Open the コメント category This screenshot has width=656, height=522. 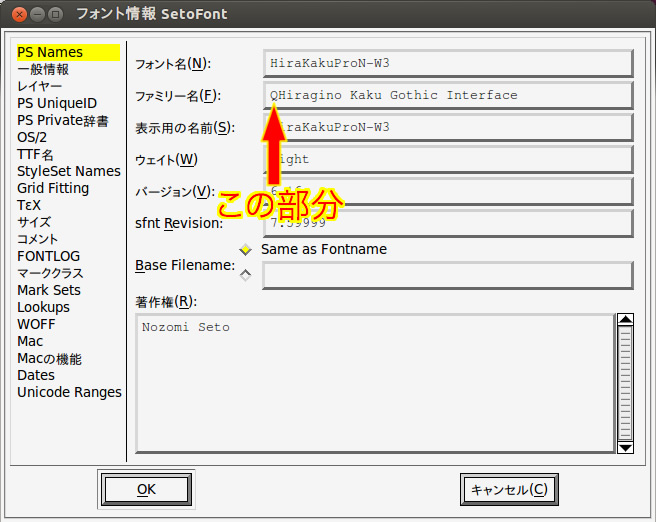click(38, 239)
